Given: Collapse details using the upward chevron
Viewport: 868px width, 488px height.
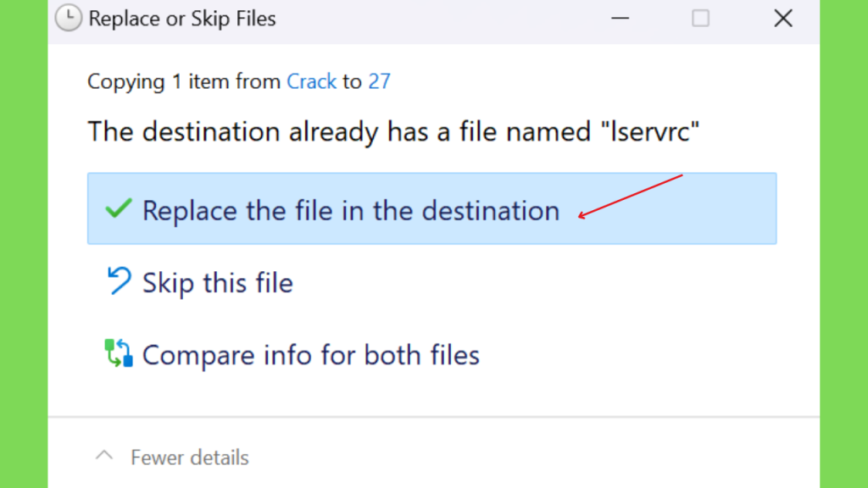Looking at the screenshot, I should pyautogui.click(x=104, y=457).
